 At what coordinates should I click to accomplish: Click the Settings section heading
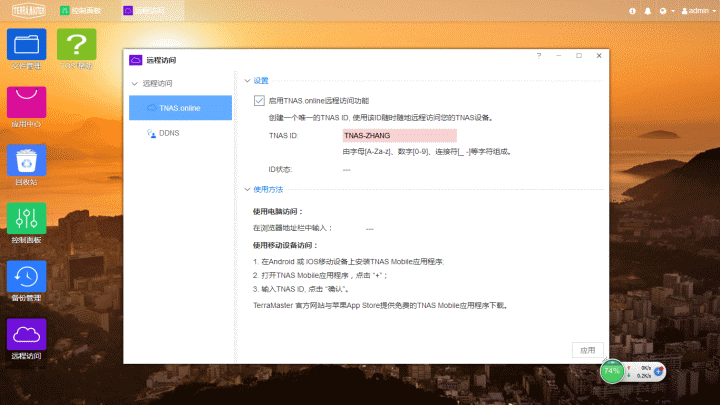(261, 81)
